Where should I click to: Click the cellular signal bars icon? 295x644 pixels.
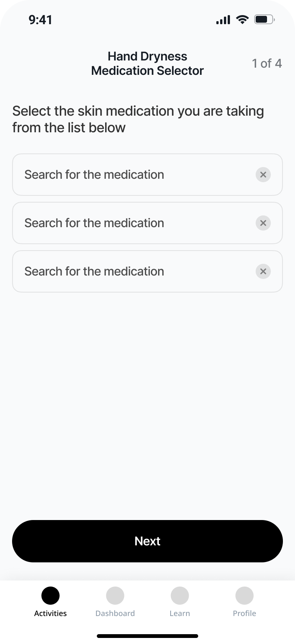223,20
